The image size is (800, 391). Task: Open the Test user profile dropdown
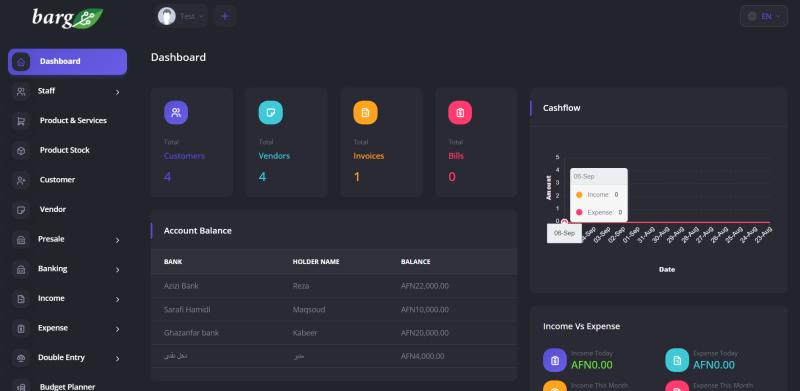pyautogui.click(x=182, y=16)
